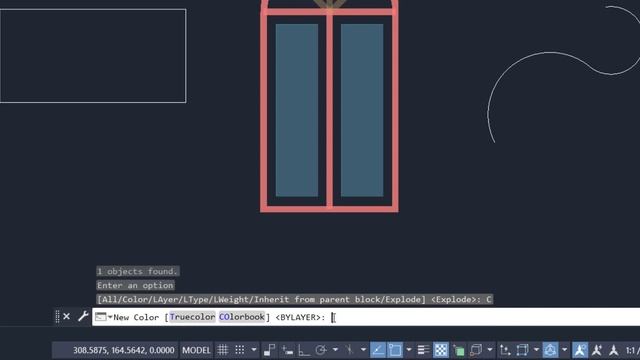The height and width of the screenshot is (360, 640).
Task: Open snap mode settings dropdown
Action: point(254,350)
